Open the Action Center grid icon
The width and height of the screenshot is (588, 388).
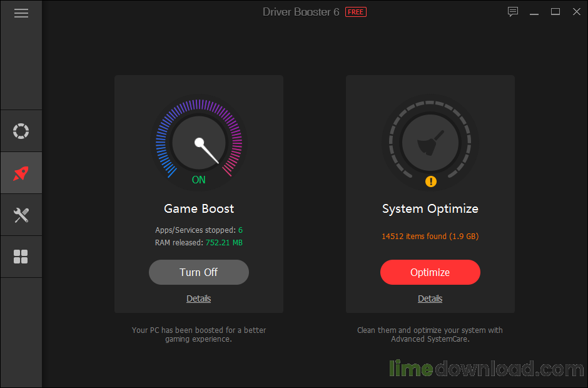point(21,257)
